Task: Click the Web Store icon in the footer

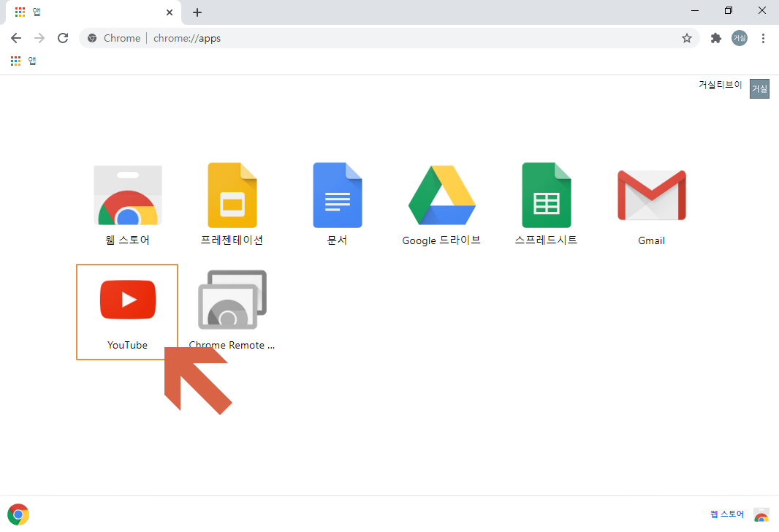Action: (x=761, y=514)
